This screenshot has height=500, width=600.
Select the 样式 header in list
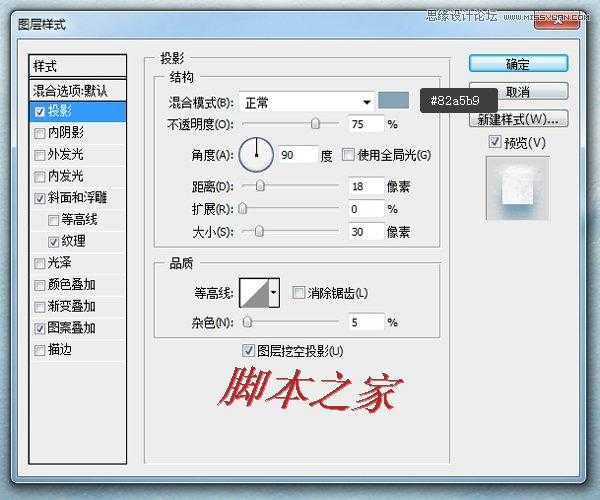77,66
